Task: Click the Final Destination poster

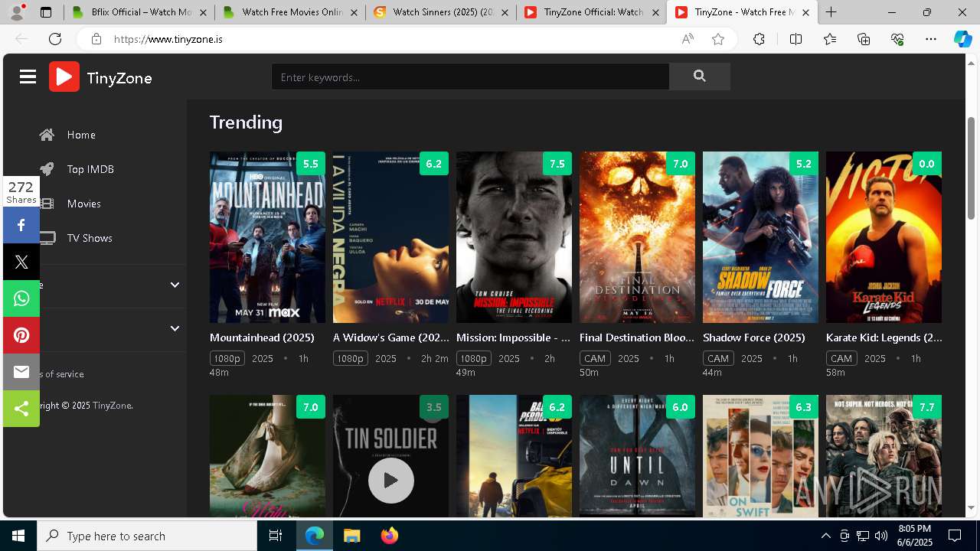Action: coord(637,237)
